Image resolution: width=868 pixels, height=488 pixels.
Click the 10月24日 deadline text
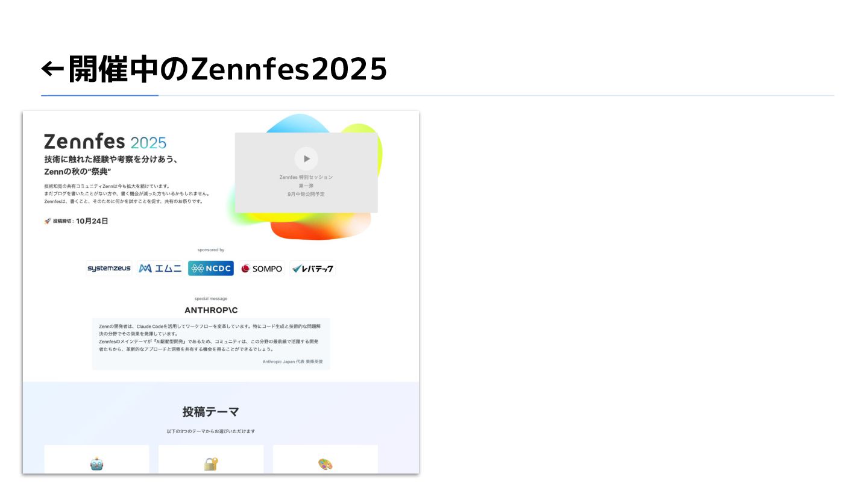(92, 221)
